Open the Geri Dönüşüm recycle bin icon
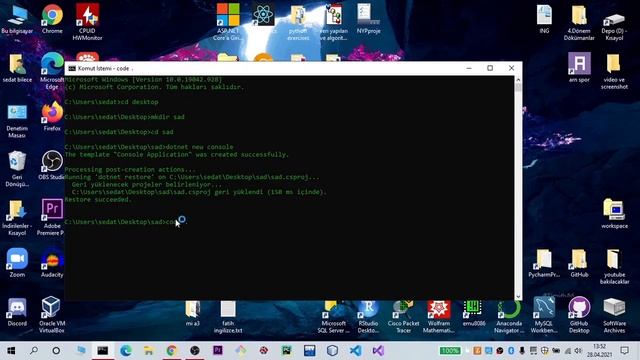The height and width of the screenshot is (360, 640). pyautogui.click(x=17, y=169)
